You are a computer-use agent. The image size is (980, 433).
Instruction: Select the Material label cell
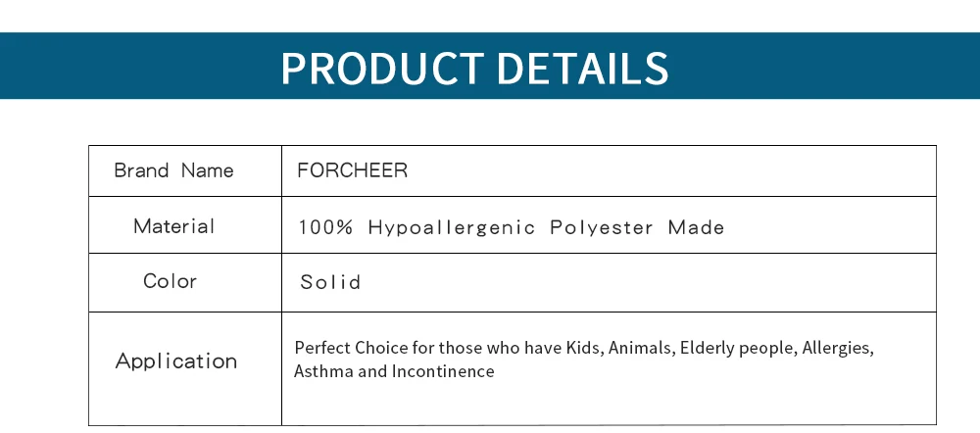(185, 225)
